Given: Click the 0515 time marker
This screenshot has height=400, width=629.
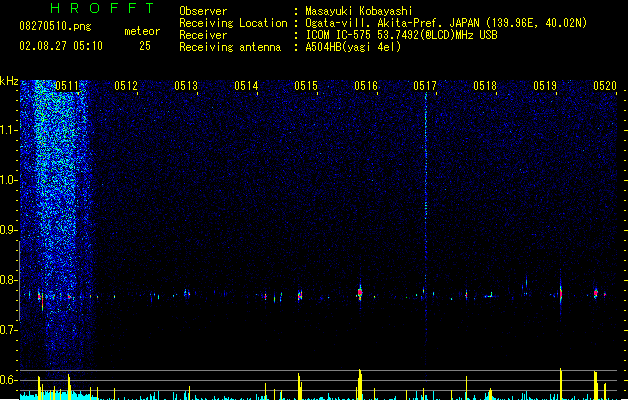Looking at the screenshot, I should pyautogui.click(x=306, y=86).
